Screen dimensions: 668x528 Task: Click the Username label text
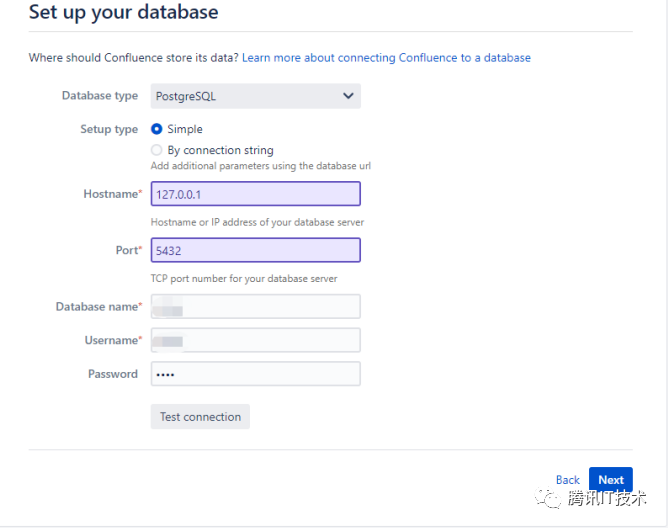point(110,340)
